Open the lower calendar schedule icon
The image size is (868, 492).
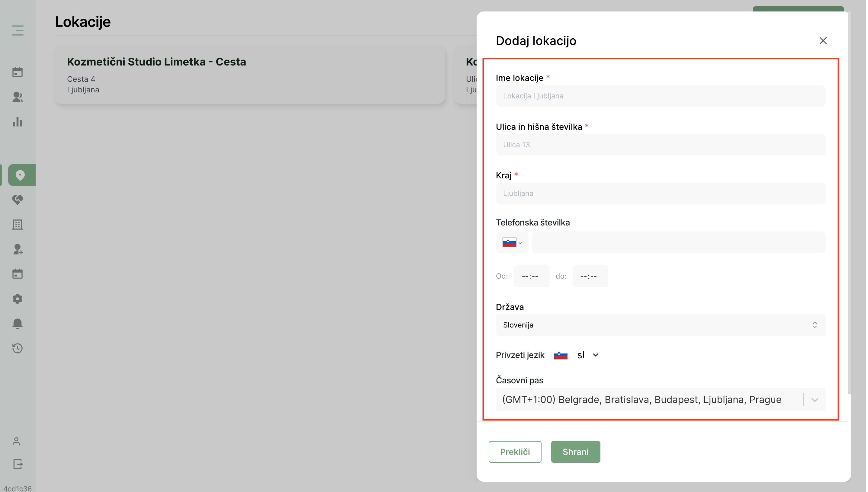pos(18,274)
